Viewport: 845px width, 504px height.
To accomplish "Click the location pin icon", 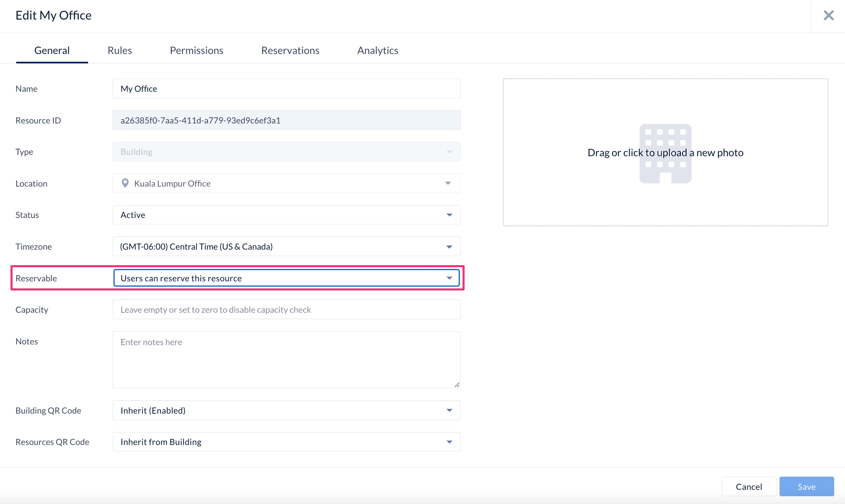I will coord(125,184).
